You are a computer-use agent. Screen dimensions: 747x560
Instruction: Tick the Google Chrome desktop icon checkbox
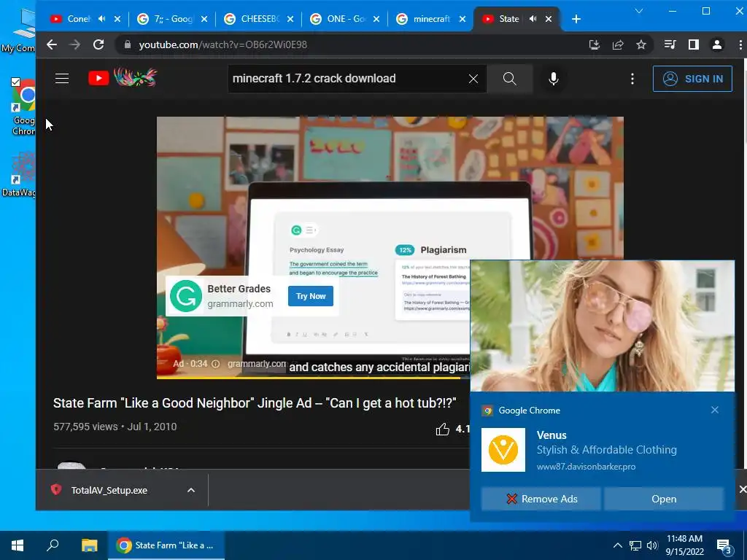pos(16,82)
